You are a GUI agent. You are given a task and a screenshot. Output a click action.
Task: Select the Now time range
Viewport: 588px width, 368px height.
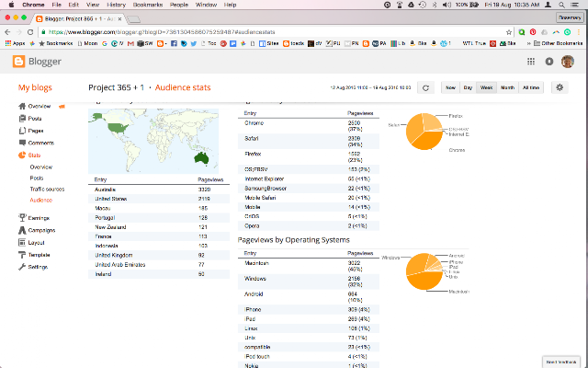450,87
